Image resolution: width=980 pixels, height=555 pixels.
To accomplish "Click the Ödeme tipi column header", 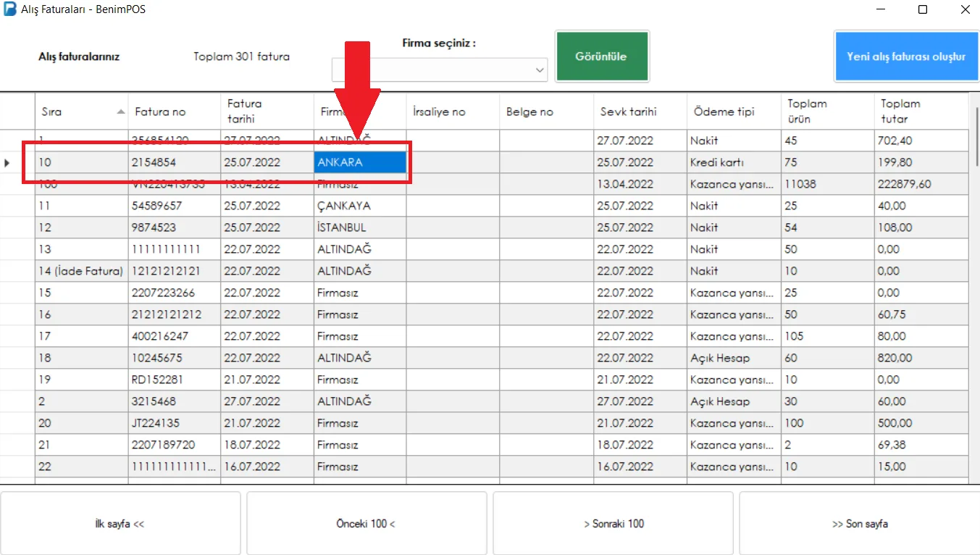I will click(734, 112).
